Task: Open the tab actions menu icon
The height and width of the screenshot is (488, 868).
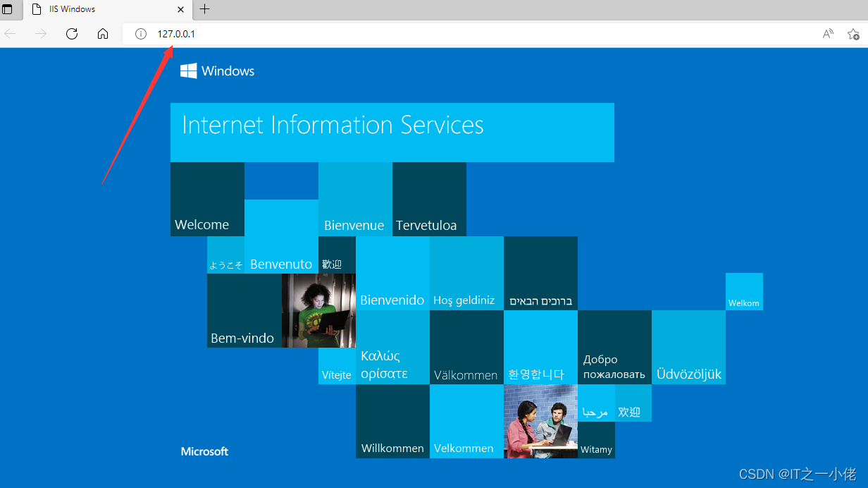Action: (x=8, y=9)
